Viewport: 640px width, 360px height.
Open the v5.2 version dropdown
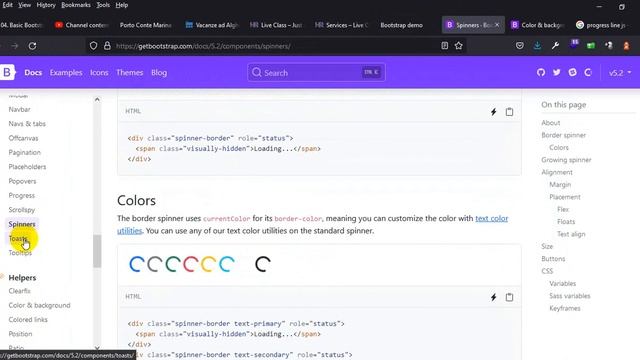coord(620,73)
